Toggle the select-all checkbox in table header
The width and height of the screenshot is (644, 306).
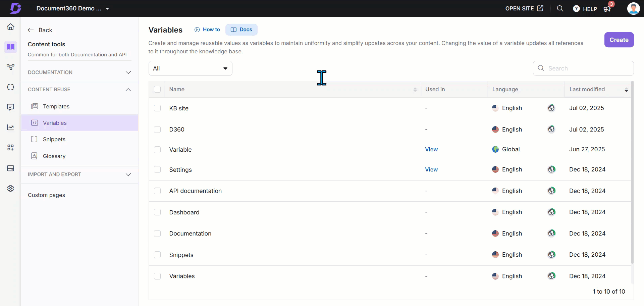(157, 89)
